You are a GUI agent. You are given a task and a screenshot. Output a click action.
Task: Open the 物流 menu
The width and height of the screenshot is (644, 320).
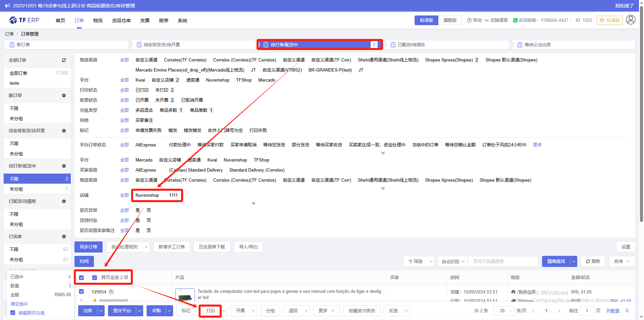[98, 20]
